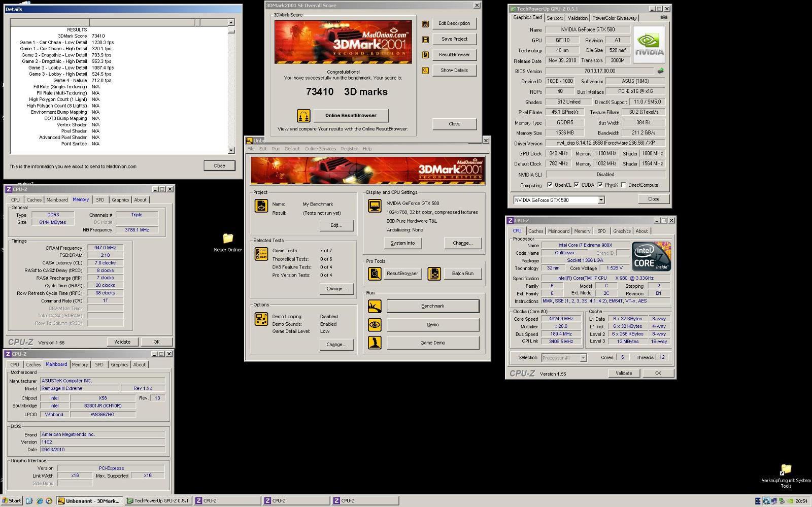Screen dimensions: 812x507
Task: Click the Edit Description notepad icon
Action: pyautogui.click(x=425, y=24)
